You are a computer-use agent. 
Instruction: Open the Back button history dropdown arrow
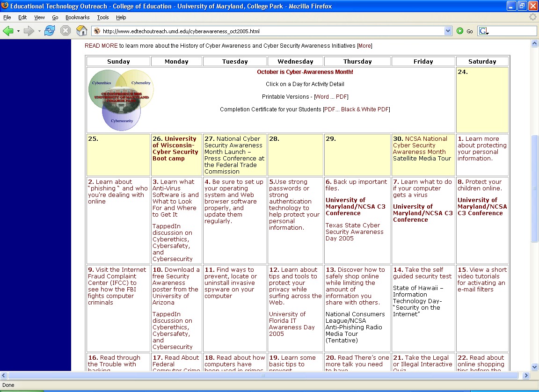pyautogui.click(x=18, y=31)
